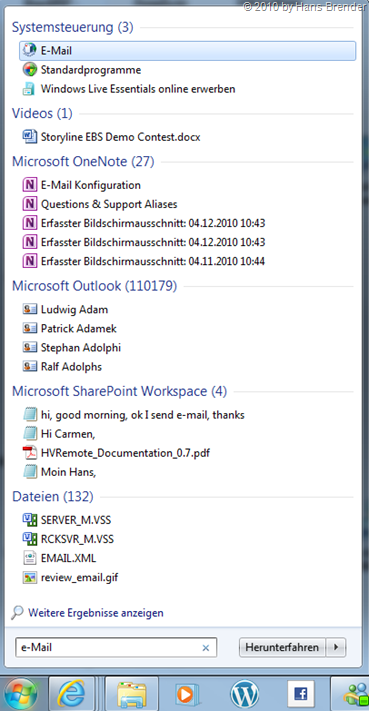Show all Videos (1) results

(x=42, y=113)
